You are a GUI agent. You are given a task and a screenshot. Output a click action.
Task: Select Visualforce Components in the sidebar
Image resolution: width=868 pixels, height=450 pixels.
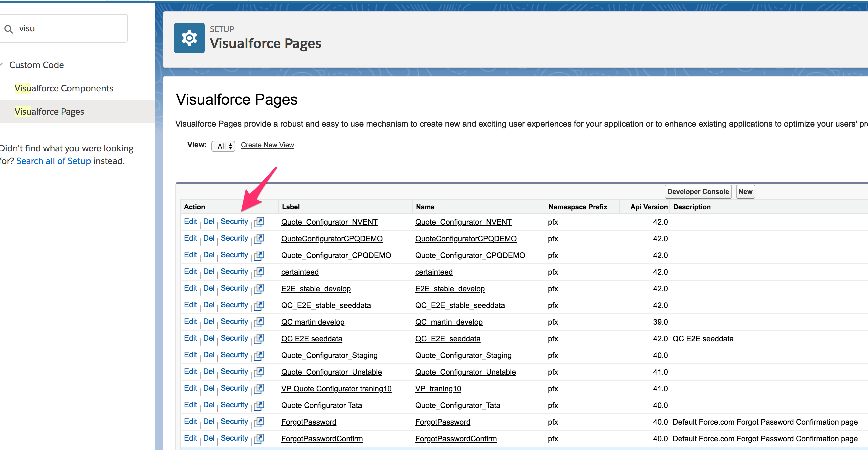[64, 88]
